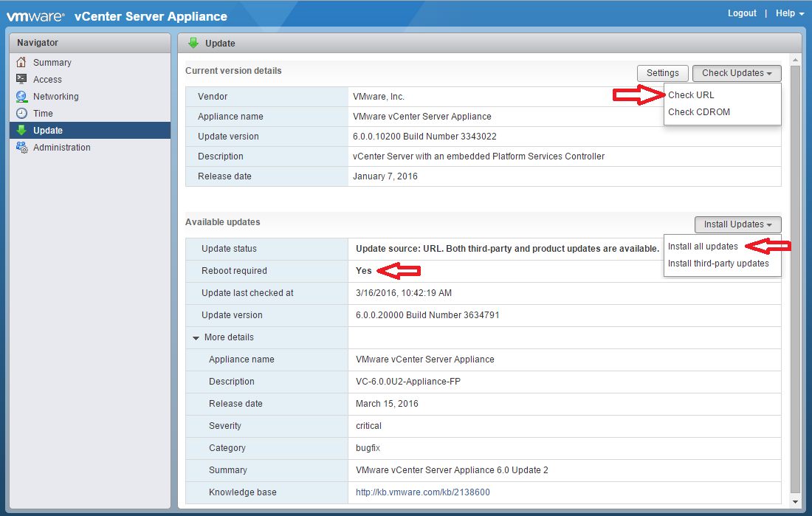Open the Networking section
This screenshot has width=812, height=516.
[56, 97]
